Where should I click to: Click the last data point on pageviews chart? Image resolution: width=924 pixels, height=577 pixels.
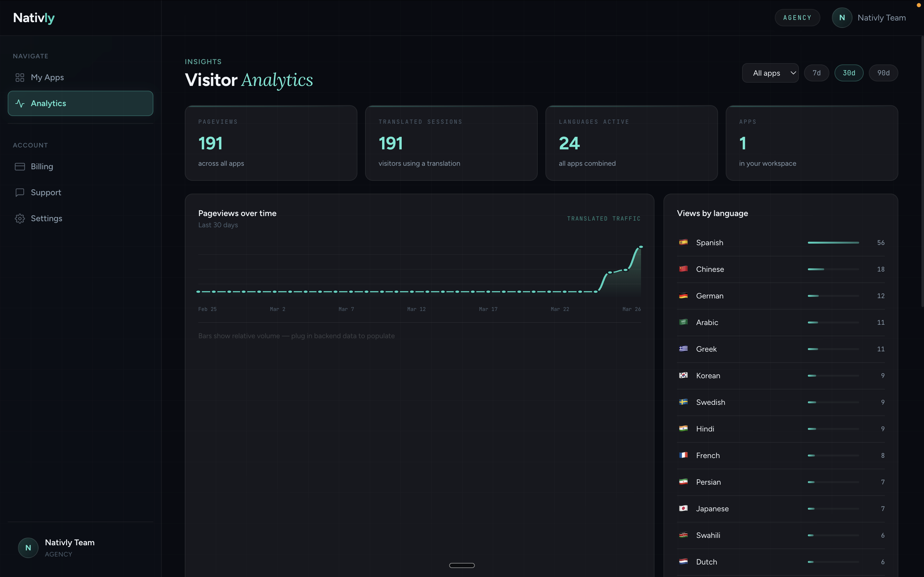[x=641, y=247]
